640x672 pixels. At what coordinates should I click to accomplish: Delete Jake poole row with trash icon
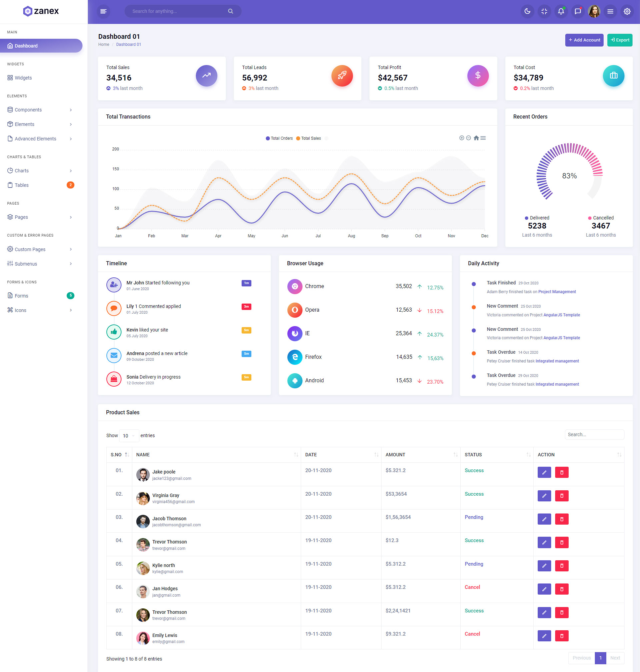562,472
